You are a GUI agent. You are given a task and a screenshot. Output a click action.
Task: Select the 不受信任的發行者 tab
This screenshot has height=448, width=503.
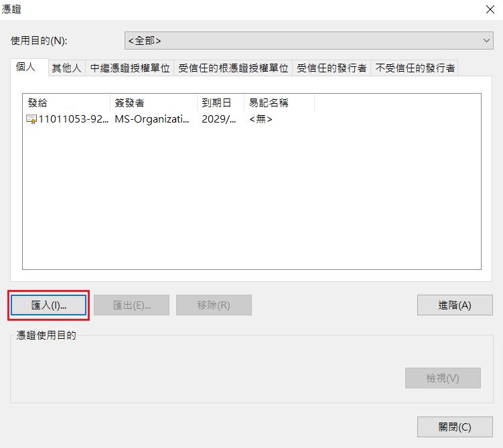click(x=415, y=68)
